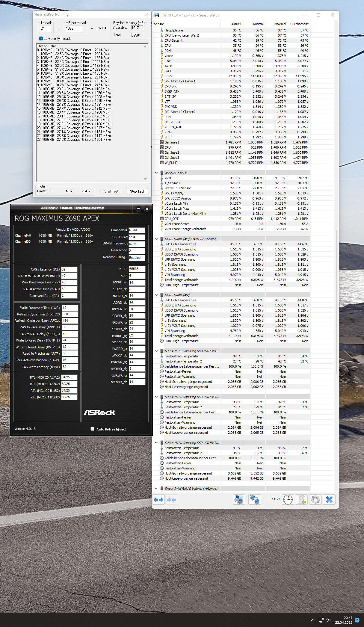Click the down arrow of Thread status scrollbar
Image resolution: width=364 pixels, height=627 pixels.
point(145,179)
